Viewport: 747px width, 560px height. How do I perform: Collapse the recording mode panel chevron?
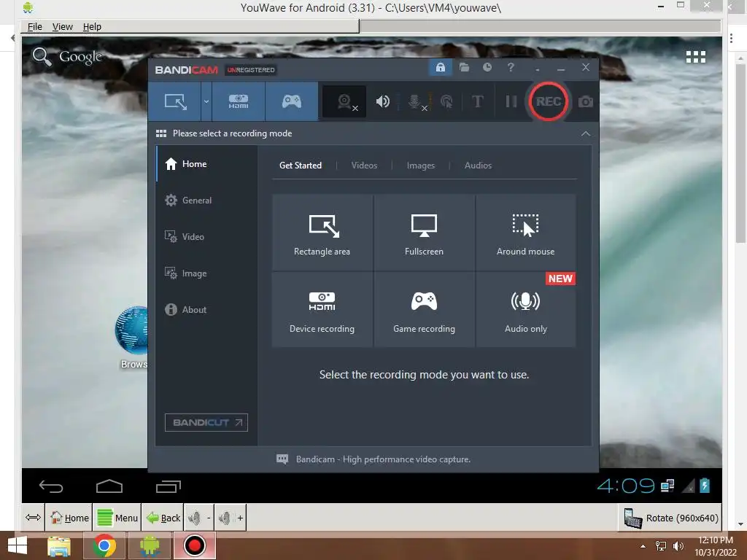pos(586,134)
